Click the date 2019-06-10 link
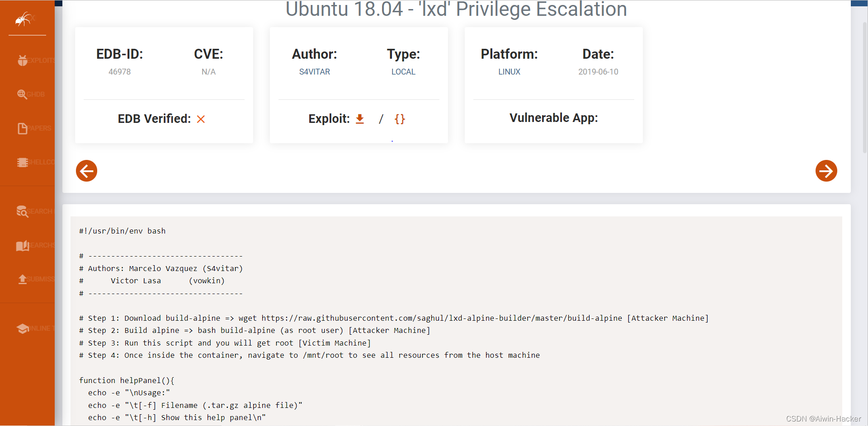The width and height of the screenshot is (868, 426). tap(598, 71)
